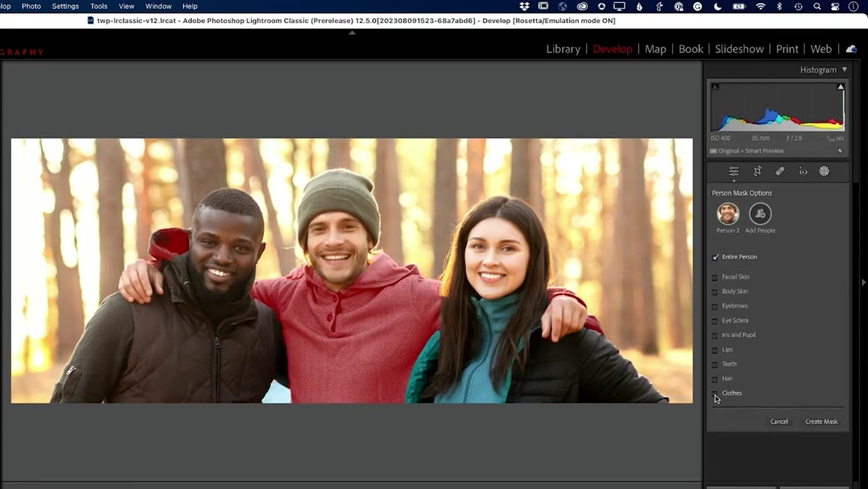Click the Original + Smart Preview icon
868x489 pixels.
713,151
